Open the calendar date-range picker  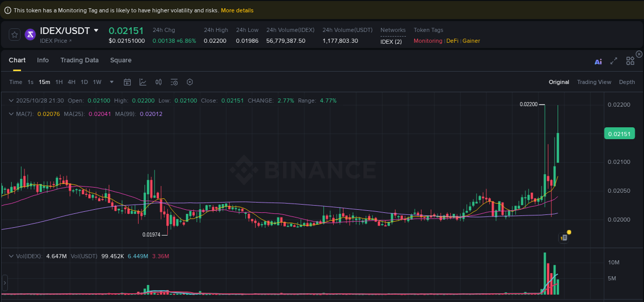[127, 82]
